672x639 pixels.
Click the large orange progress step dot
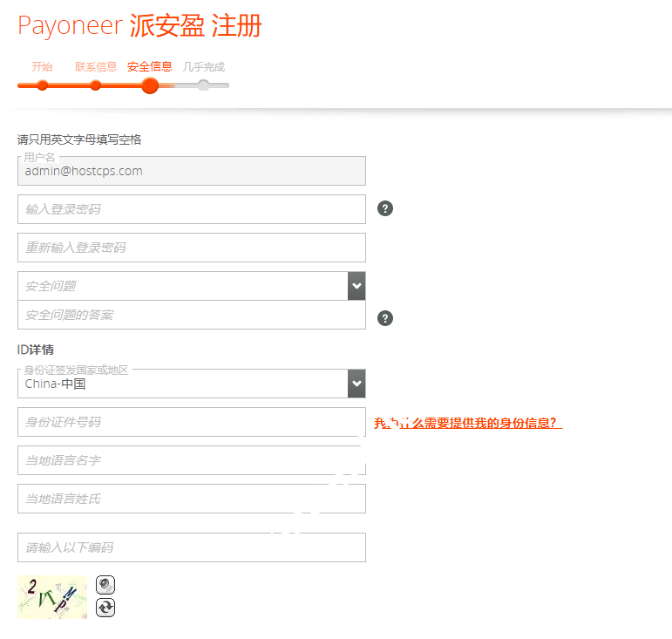(x=150, y=85)
